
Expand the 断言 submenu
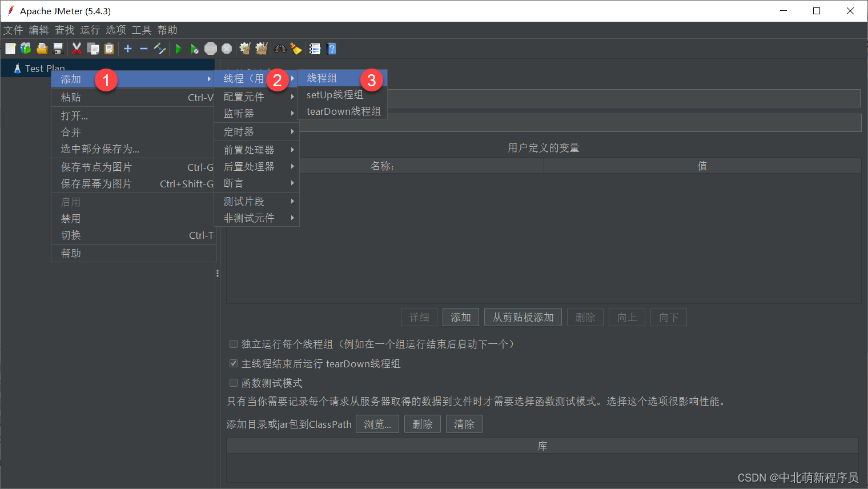point(256,183)
